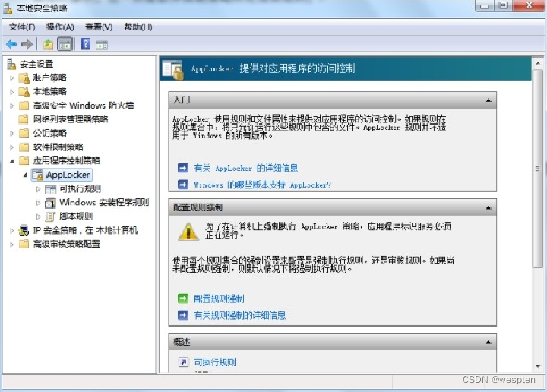547x392 pixels.
Task: Click the scrollbar down arrow
Action: (x=538, y=367)
